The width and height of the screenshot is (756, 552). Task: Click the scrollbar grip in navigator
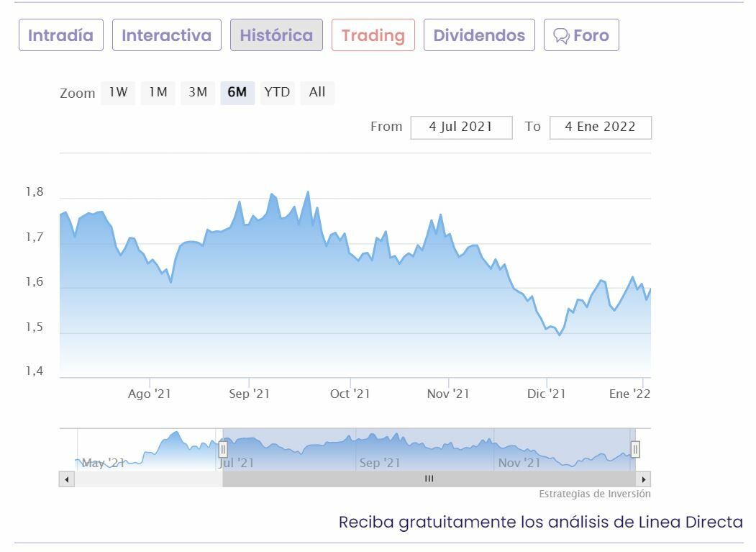point(429,479)
